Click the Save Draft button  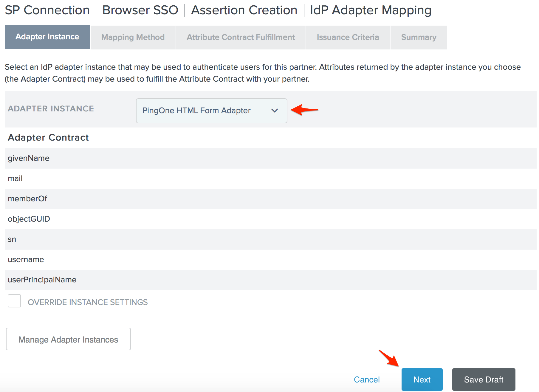[x=483, y=379]
